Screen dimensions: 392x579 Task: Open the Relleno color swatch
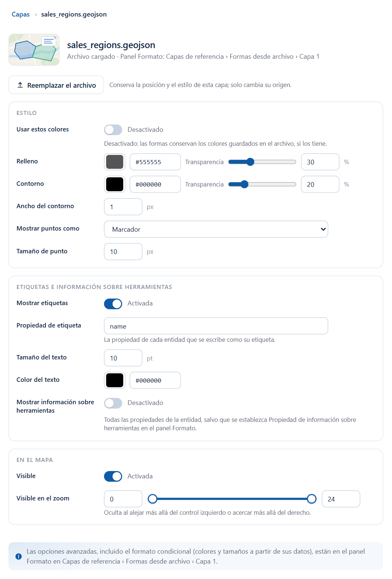tap(115, 162)
